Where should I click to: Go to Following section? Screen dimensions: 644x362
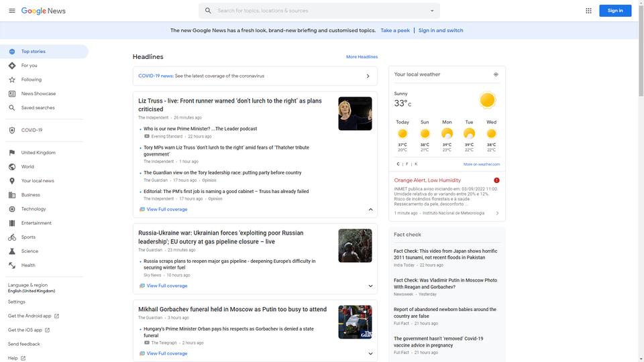44,80
